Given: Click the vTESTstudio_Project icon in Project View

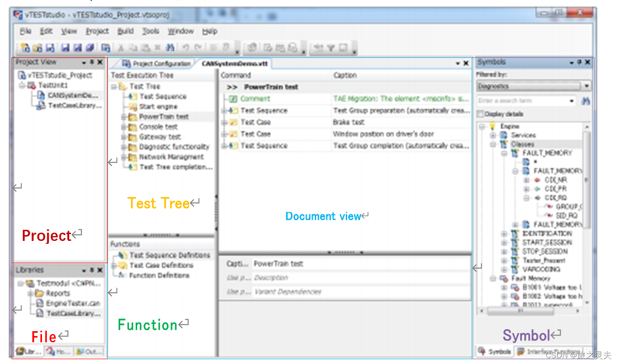Looking at the screenshot, I should click(22, 75).
